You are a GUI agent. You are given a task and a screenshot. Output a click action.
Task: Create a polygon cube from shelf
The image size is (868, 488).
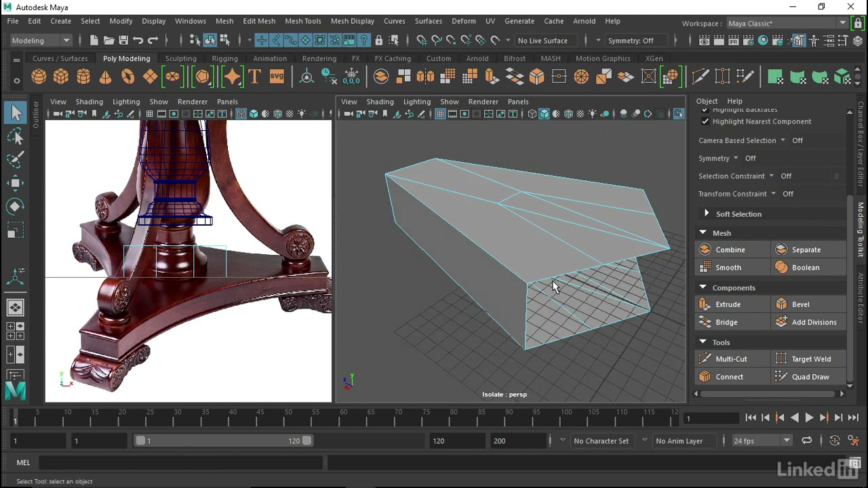(x=61, y=77)
